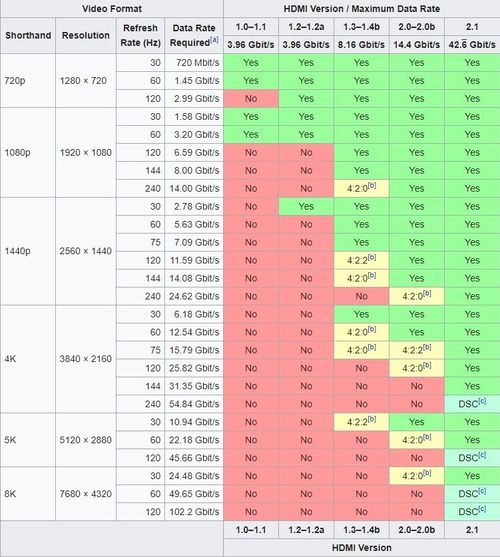Select the 4K shorthand cell
The height and width of the screenshot is (557, 500).
(28, 359)
